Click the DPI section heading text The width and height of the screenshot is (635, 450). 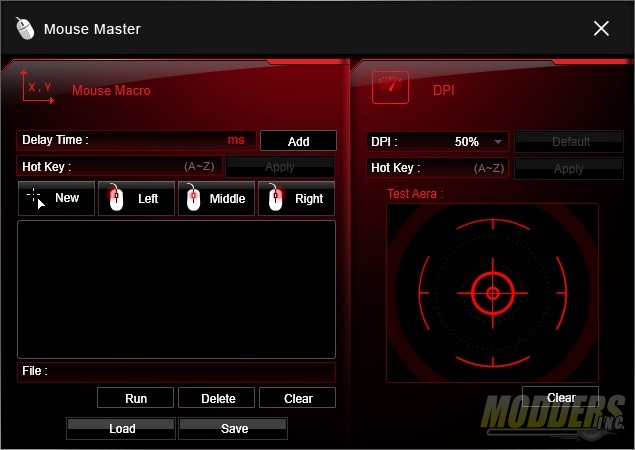click(x=443, y=90)
